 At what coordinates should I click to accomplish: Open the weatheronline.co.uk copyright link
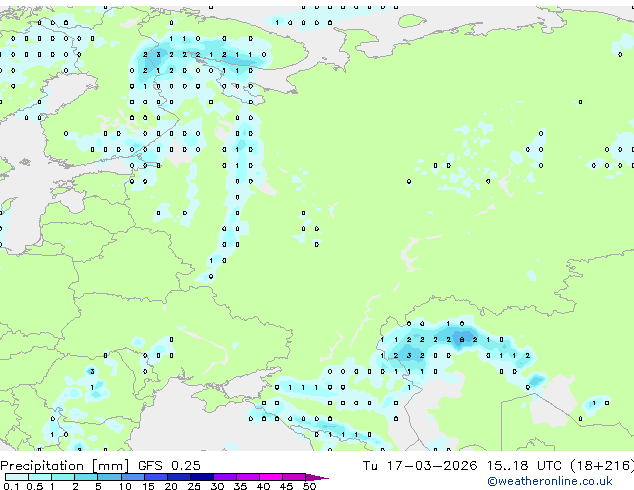point(550,481)
